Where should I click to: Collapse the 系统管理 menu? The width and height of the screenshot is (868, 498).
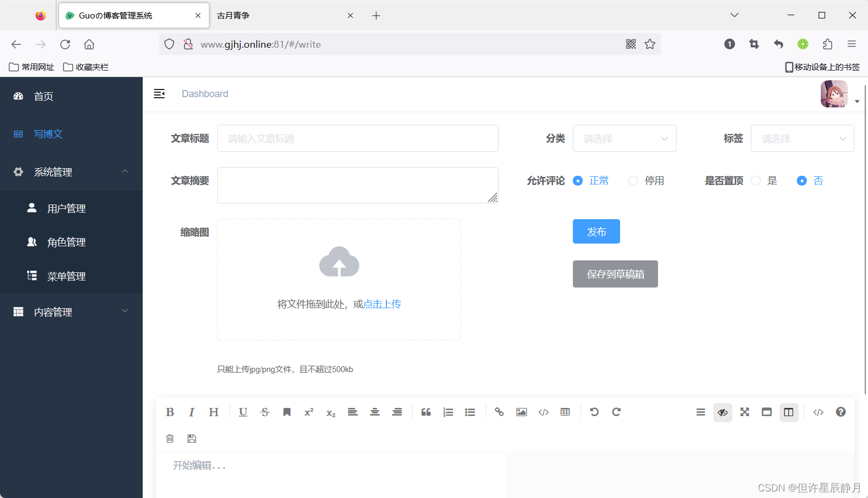71,172
